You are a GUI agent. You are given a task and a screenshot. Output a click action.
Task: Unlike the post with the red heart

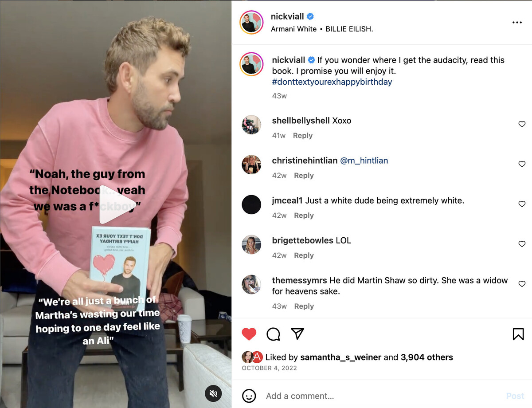click(x=249, y=334)
